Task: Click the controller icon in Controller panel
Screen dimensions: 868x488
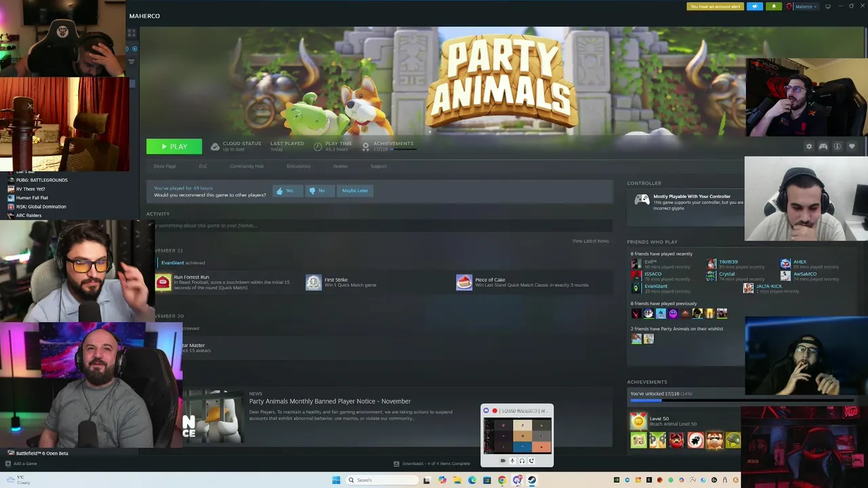Action: tap(641, 199)
